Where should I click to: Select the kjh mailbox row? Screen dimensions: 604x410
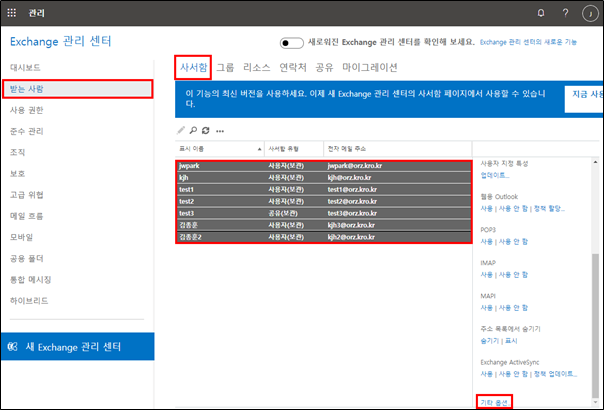(324, 178)
